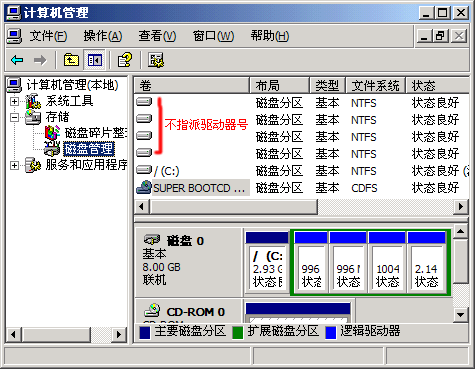The height and width of the screenshot is (369, 475).
Task: Click the Computer Management icon in menu bar
Action: pos(14,36)
